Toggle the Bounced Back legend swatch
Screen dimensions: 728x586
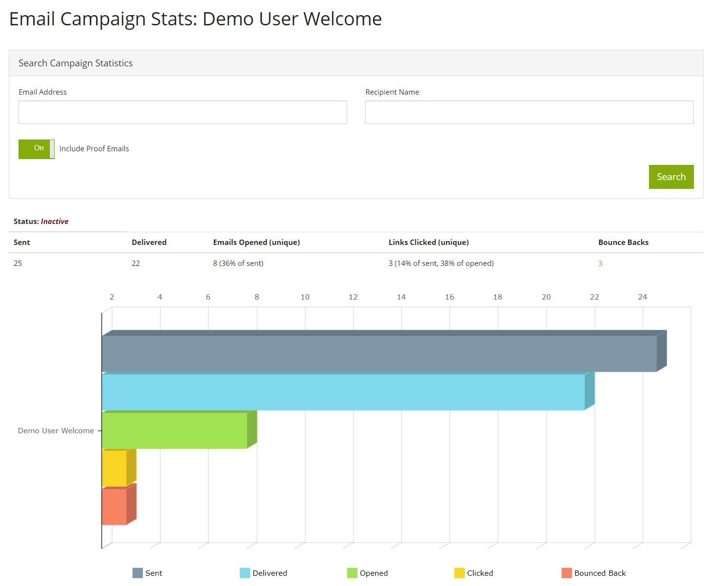tap(567, 573)
